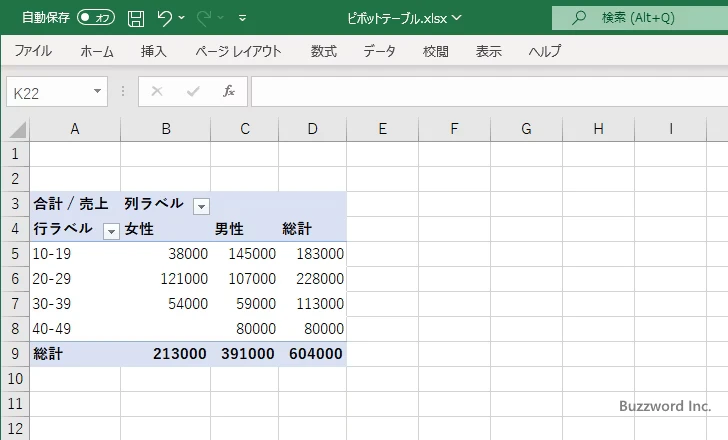Screen dimensions: 728x440
Task: Open Customize Quick Access Toolbar dropdown
Action: (242, 18)
